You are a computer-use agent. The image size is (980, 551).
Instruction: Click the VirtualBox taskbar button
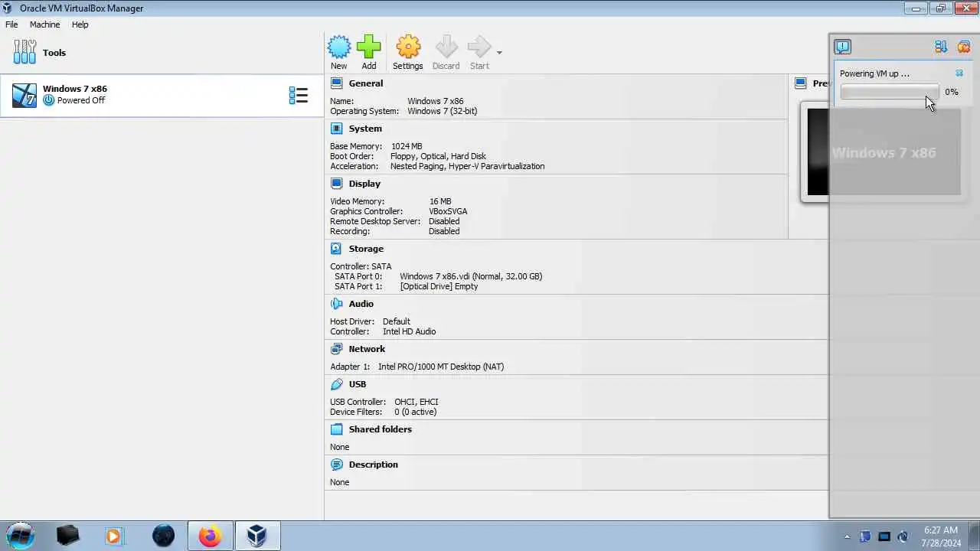pyautogui.click(x=257, y=536)
